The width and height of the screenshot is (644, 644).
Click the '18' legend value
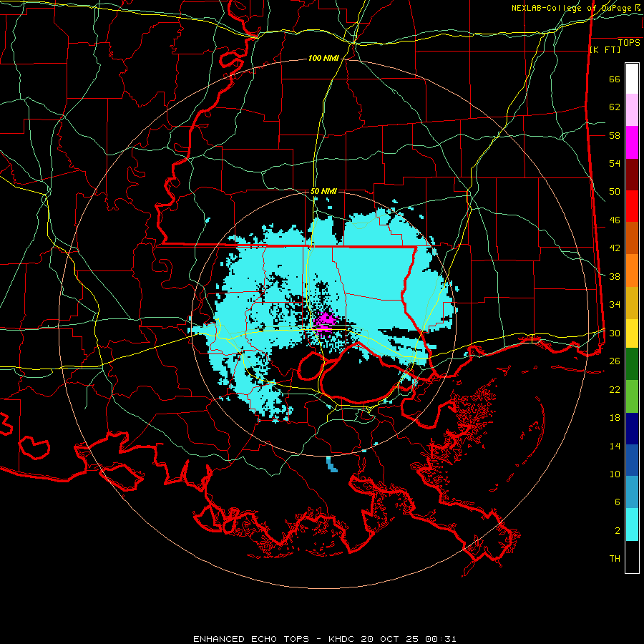coord(615,418)
